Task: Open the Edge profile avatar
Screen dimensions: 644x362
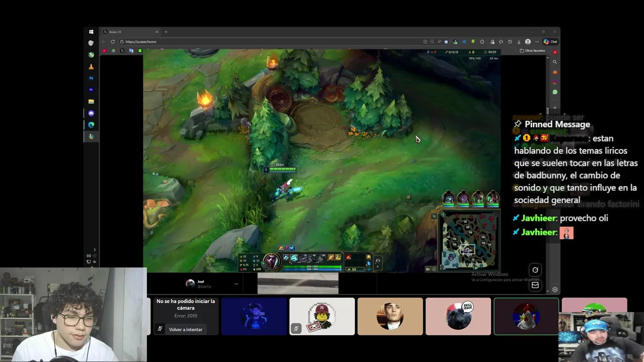Action: (528, 42)
